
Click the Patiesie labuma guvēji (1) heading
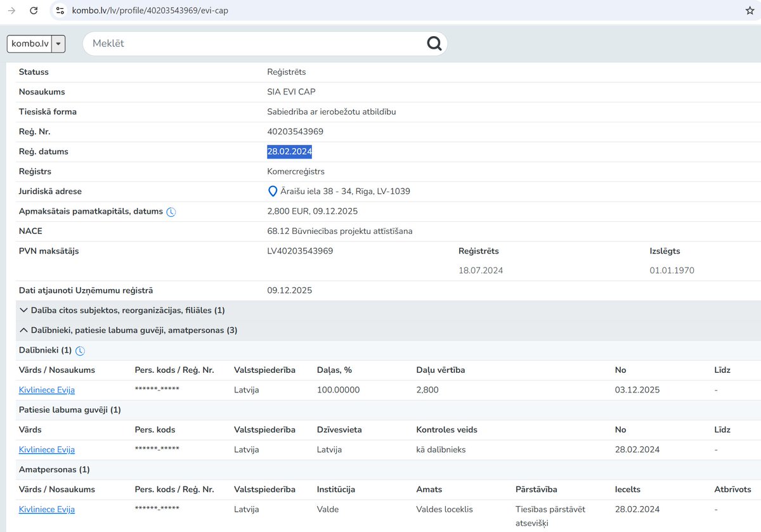click(x=70, y=410)
